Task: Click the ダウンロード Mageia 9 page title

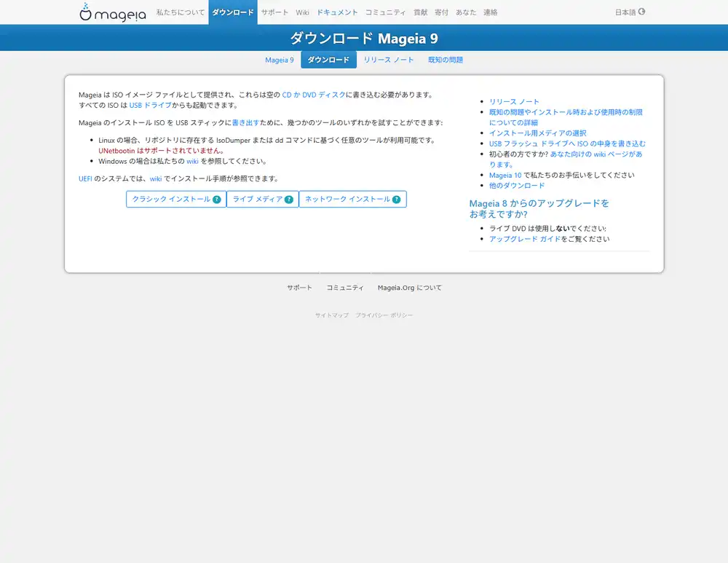Action: tap(364, 38)
